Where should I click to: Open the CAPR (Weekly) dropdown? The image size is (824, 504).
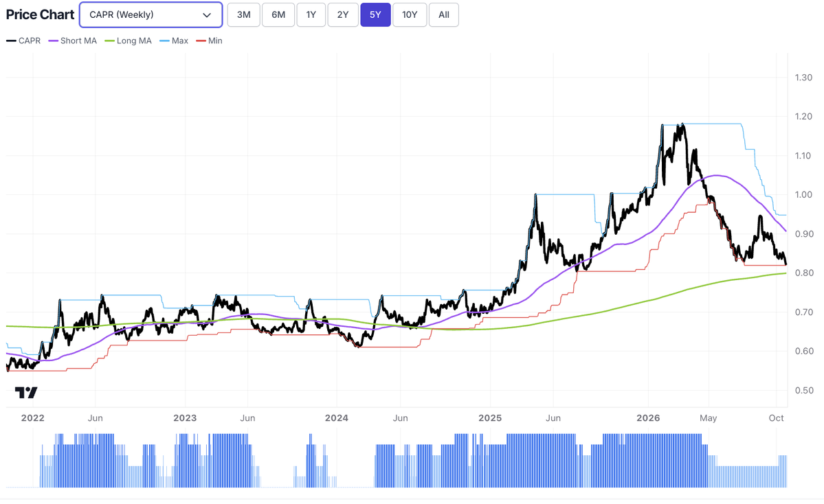[x=151, y=14]
